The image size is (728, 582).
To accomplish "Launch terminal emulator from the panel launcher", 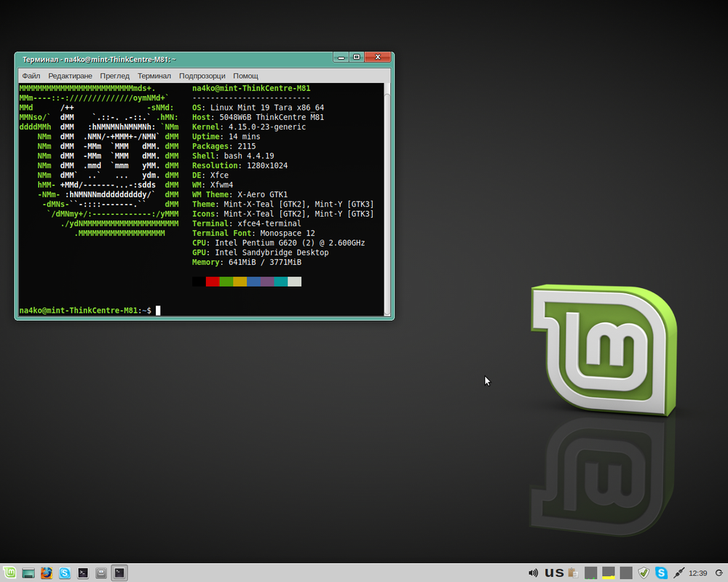I will (83, 573).
